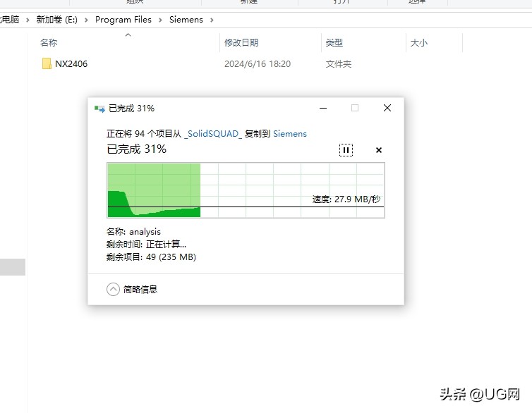Select the NX2406 folder icon
This screenshot has height=413, width=532.
(x=47, y=63)
